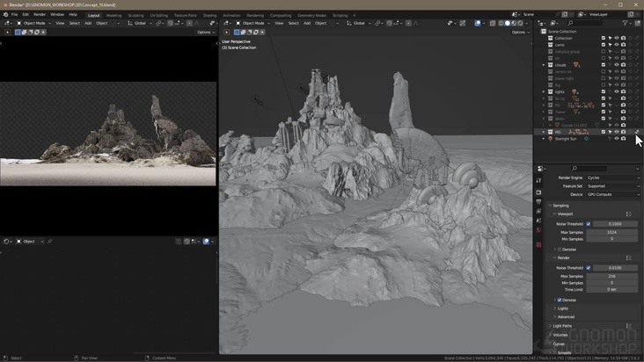The image size is (644, 362).
Task: Open the Feature Set Supported dropdown
Action: (613, 186)
